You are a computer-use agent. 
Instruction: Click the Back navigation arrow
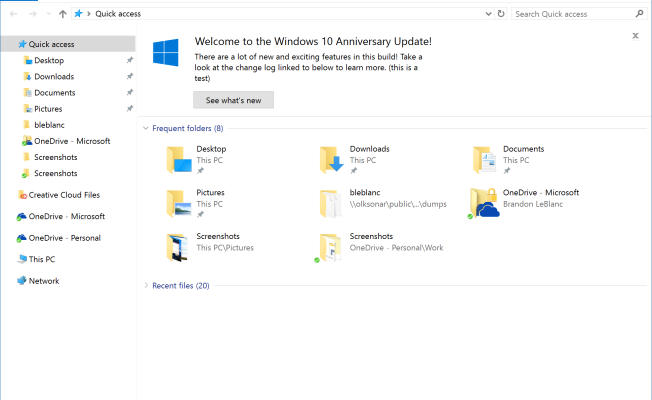[x=13, y=14]
